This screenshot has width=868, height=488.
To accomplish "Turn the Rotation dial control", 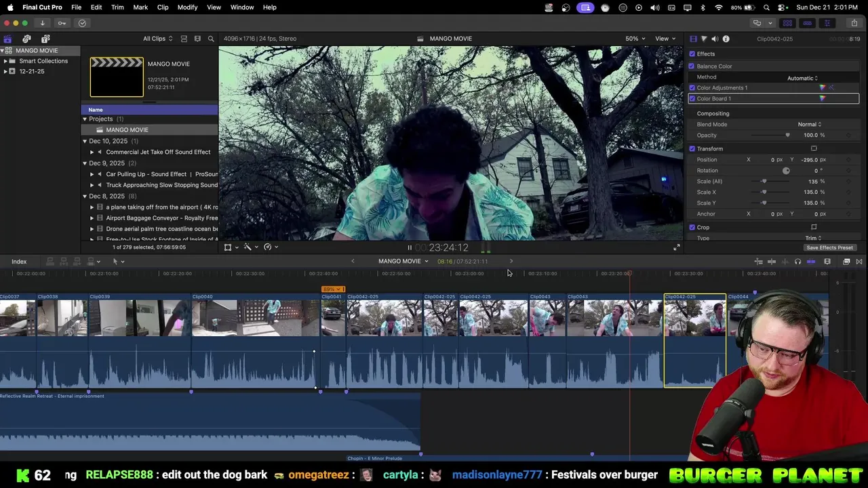I will 786,171.
